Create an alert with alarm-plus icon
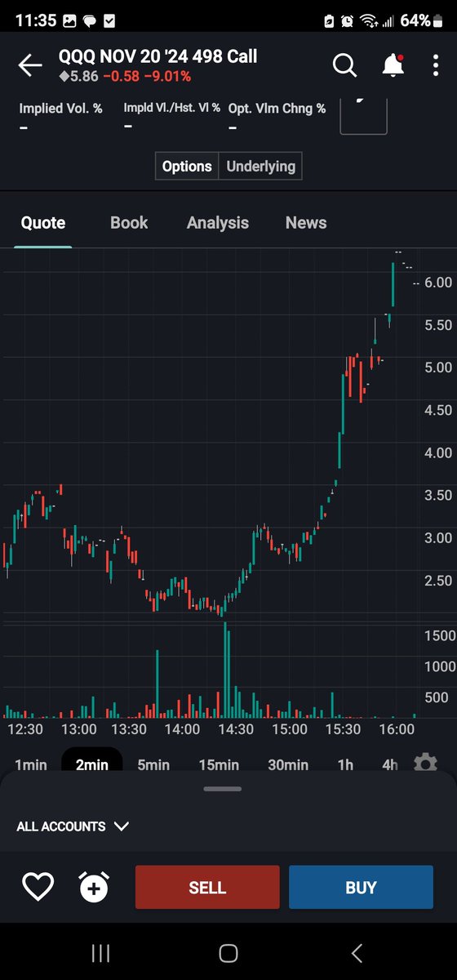Viewport: 457px width, 980px height. coord(94,887)
